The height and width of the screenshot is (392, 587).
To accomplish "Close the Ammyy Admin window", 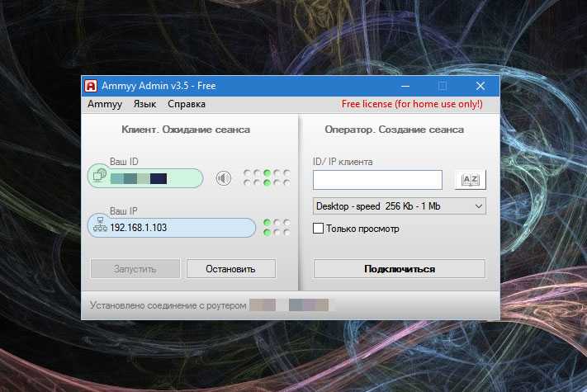I will click(480, 86).
